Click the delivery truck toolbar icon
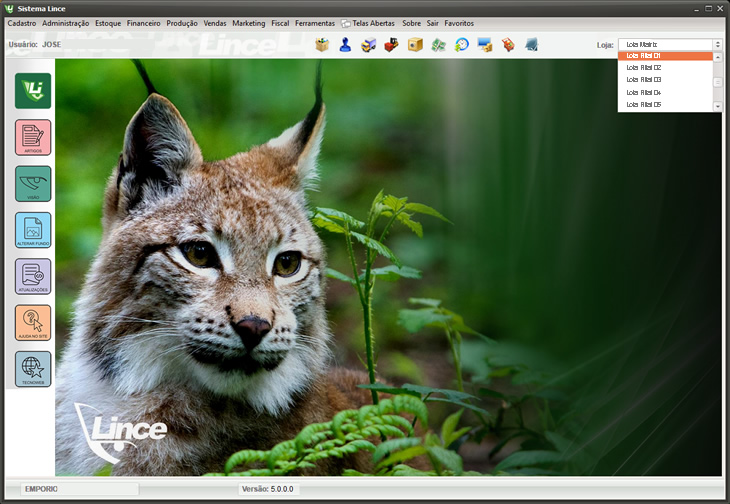Viewport: 730px width, 504px height. (x=368, y=45)
